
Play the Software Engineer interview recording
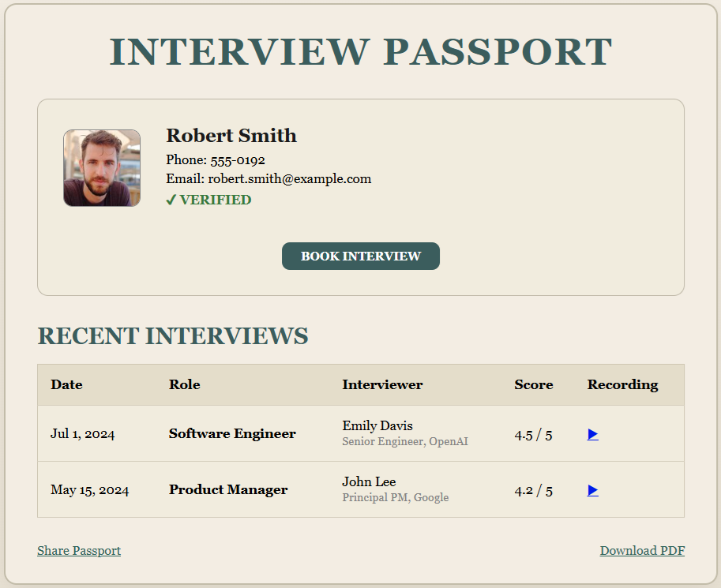point(592,434)
